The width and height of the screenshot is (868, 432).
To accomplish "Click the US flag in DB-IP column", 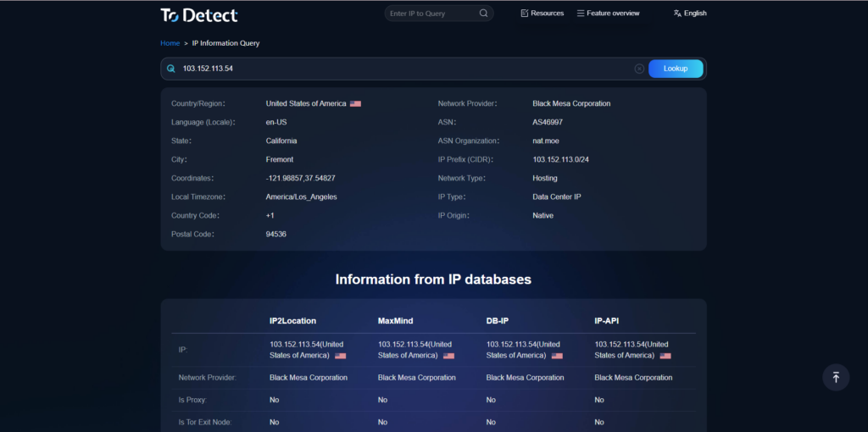I will tap(557, 356).
